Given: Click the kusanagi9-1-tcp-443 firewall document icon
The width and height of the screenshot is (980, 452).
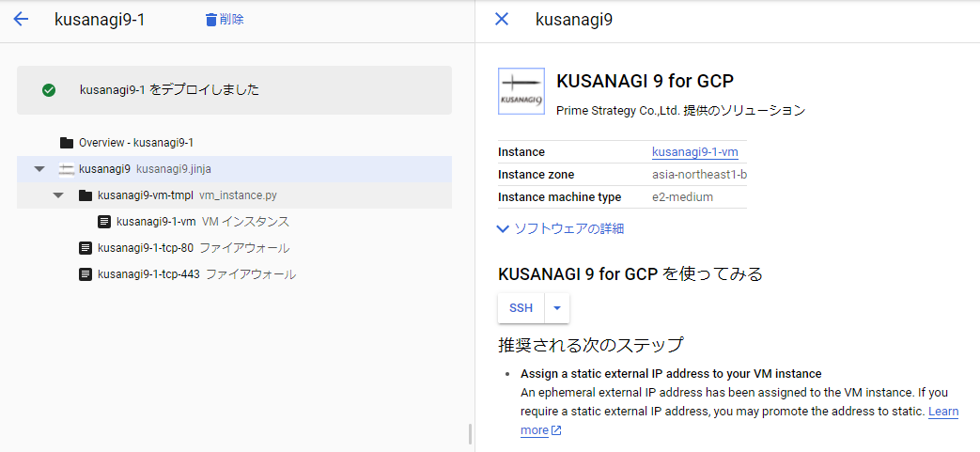Looking at the screenshot, I should pyautogui.click(x=86, y=274).
